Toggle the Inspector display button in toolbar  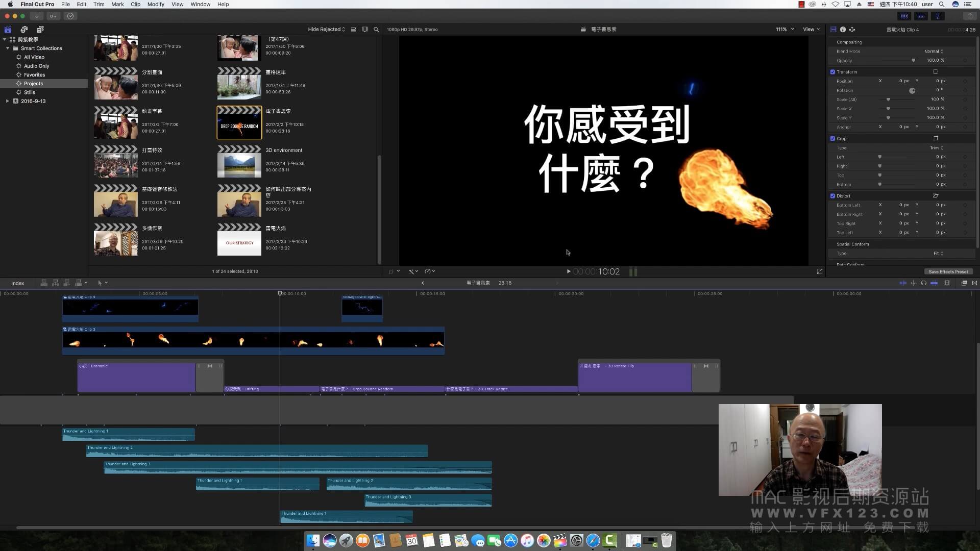[938, 16]
